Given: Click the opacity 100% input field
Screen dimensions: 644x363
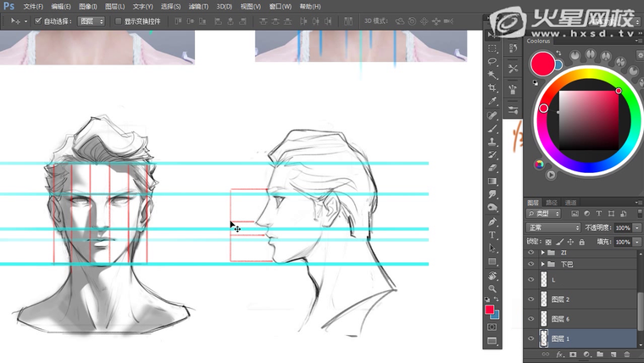Looking at the screenshot, I should pos(623,228).
